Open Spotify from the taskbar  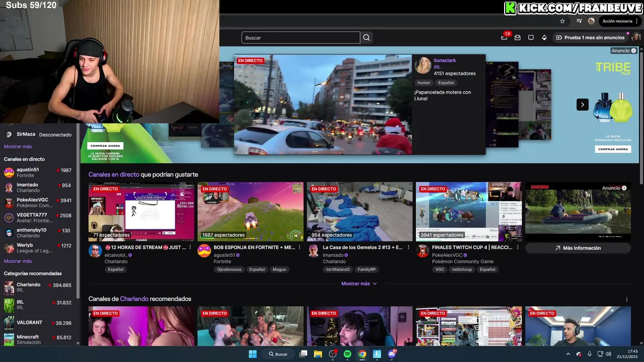347,354
